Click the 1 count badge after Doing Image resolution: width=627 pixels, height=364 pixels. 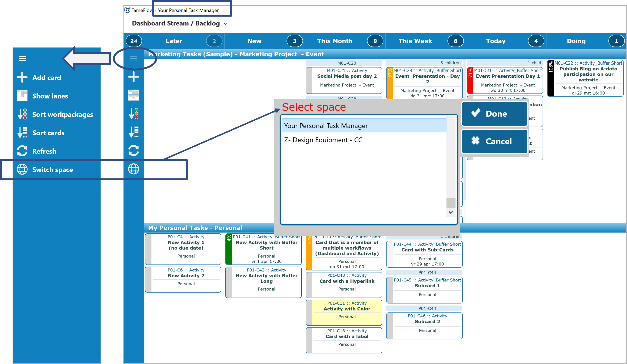[616, 41]
